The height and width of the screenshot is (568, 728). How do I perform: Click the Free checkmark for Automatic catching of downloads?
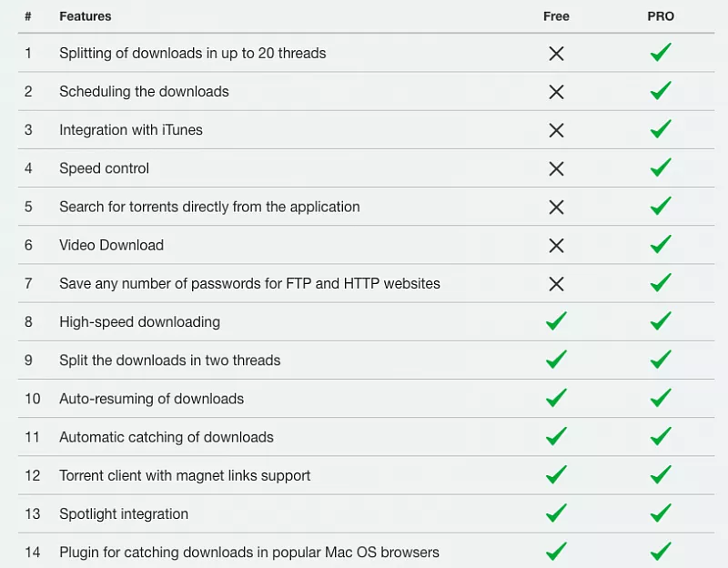tap(556, 437)
